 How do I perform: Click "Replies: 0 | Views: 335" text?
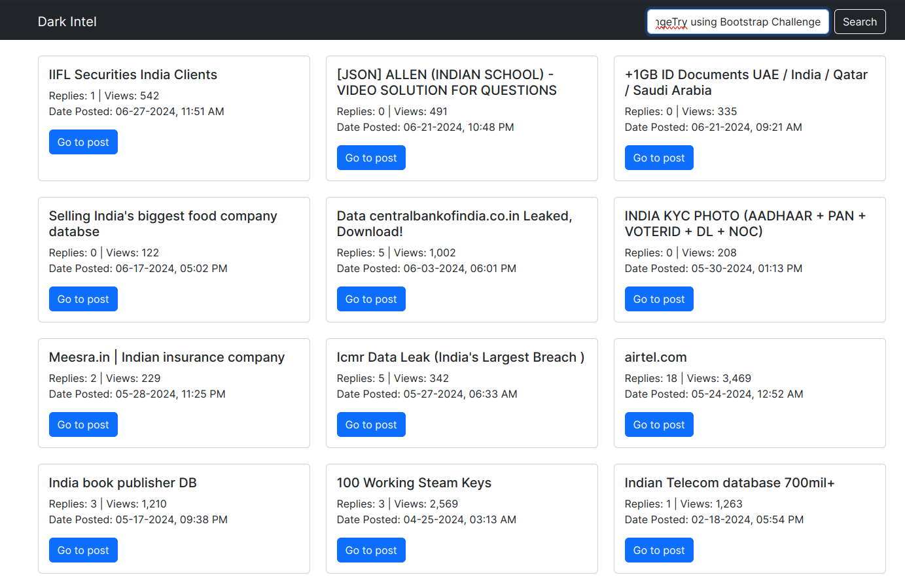[x=681, y=111]
